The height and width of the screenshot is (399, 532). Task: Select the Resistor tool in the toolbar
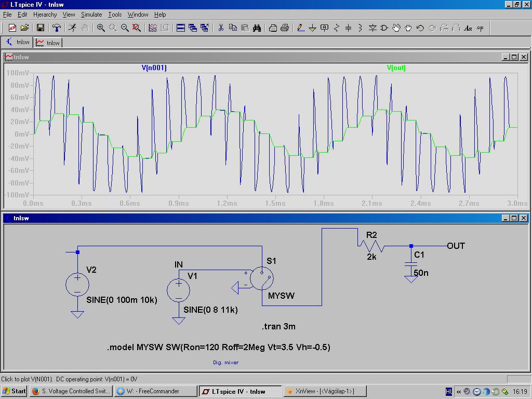tap(337, 28)
